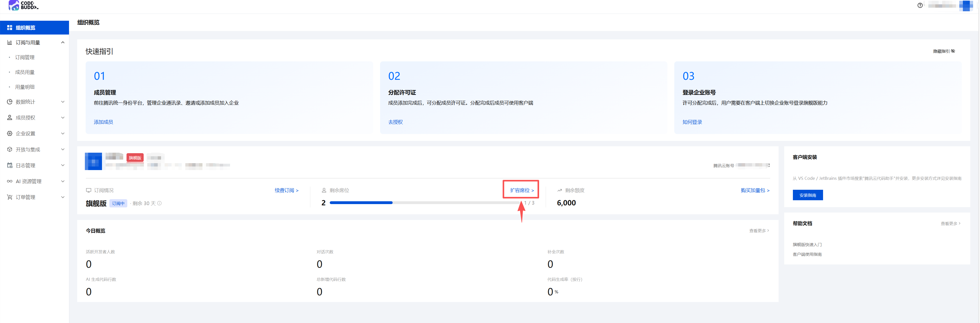Click the 数据统计 pie chart icon
980x323 pixels.
(x=9, y=102)
